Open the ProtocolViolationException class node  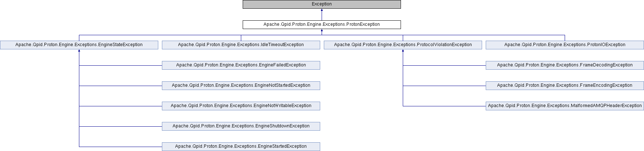403,45
